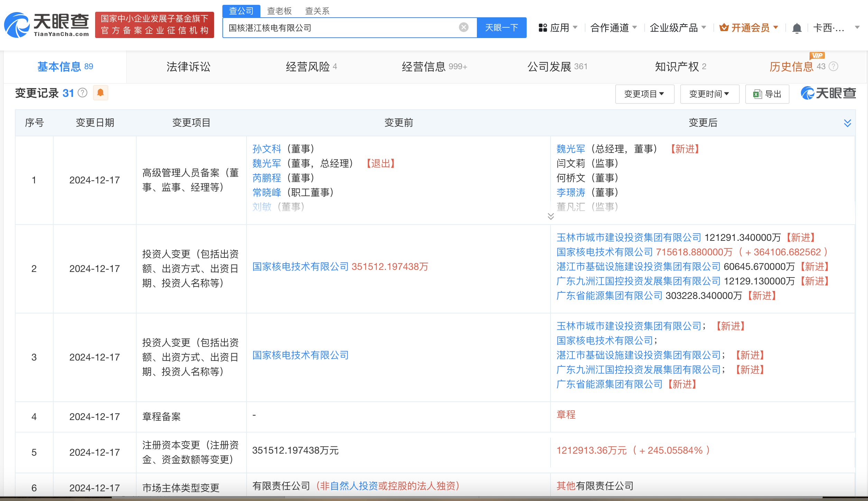Open the 历史信息 VIP tab
The image size is (868, 501).
[x=797, y=66]
